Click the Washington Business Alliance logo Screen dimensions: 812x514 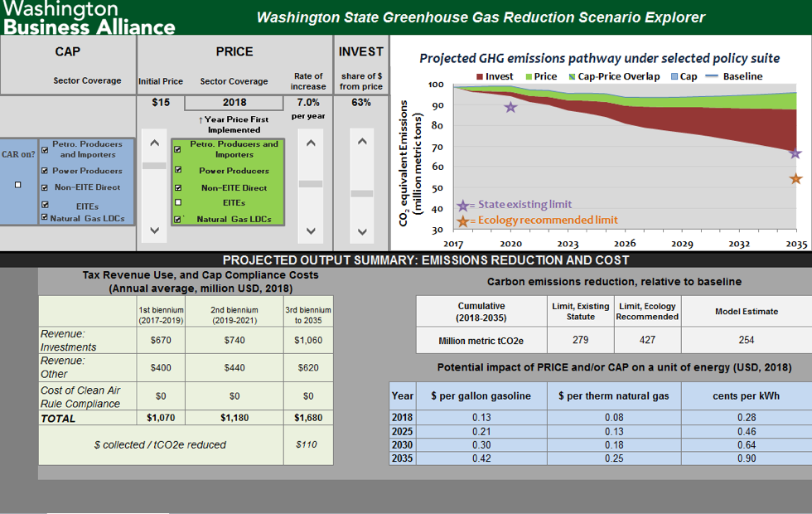click(x=88, y=17)
